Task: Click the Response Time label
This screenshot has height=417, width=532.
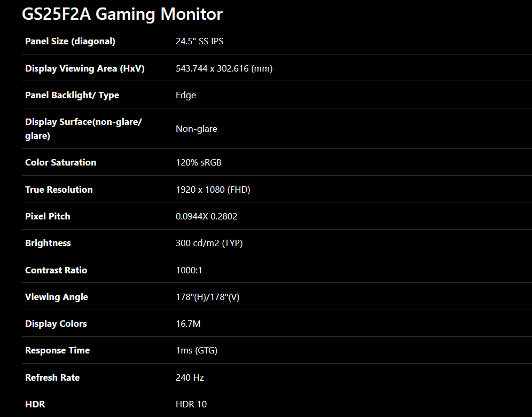Action: (57, 350)
